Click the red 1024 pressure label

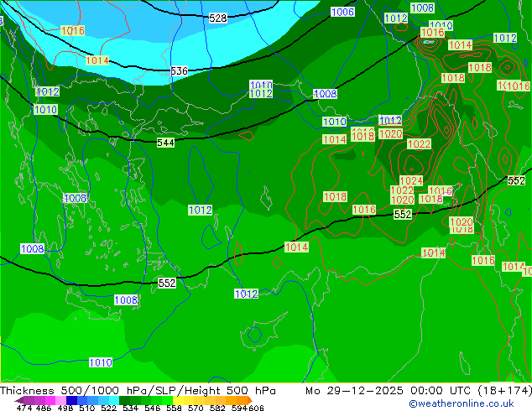tap(411, 180)
